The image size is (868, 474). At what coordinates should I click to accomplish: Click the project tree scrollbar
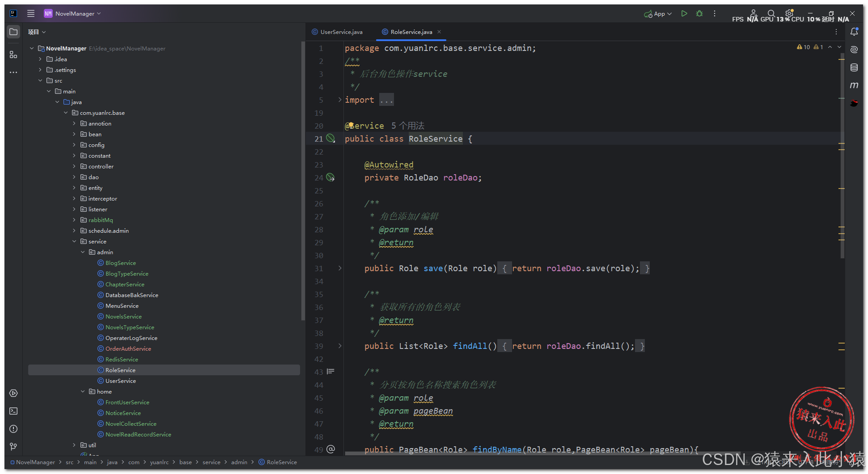click(x=303, y=181)
